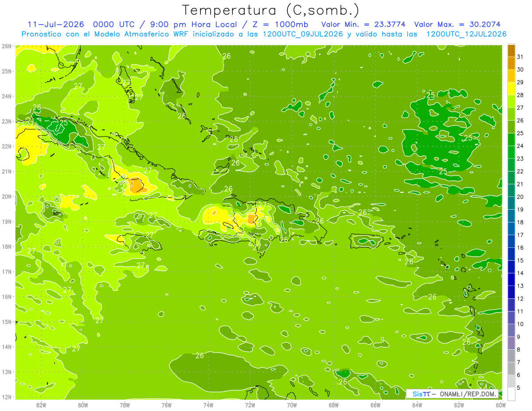Screen dimensions: 532x411
Task: Click the 19N latitude axis label
Action: pos(7,221)
